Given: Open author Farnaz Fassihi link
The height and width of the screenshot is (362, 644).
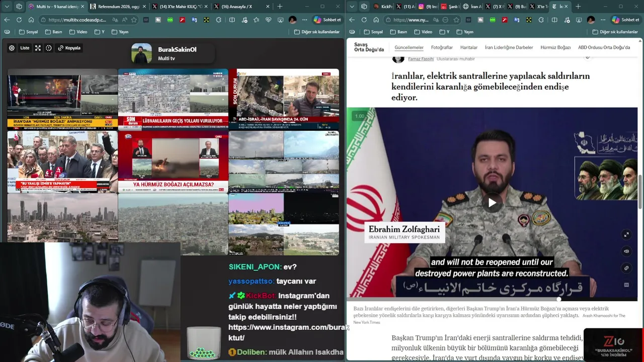Looking at the screenshot, I should [421, 59].
